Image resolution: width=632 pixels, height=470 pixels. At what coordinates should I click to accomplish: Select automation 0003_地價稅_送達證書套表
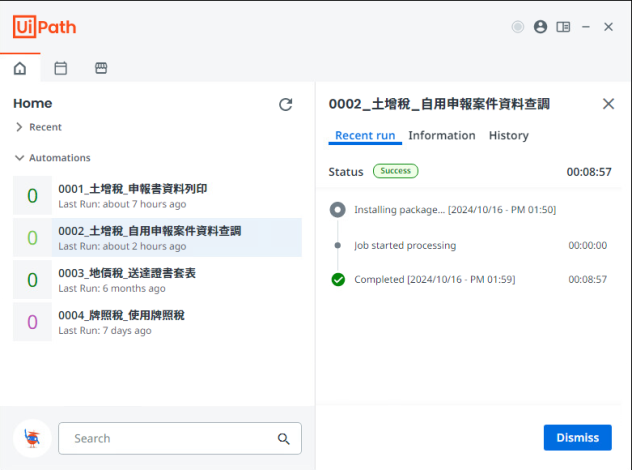pyautogui.click(x=157, y=280)
